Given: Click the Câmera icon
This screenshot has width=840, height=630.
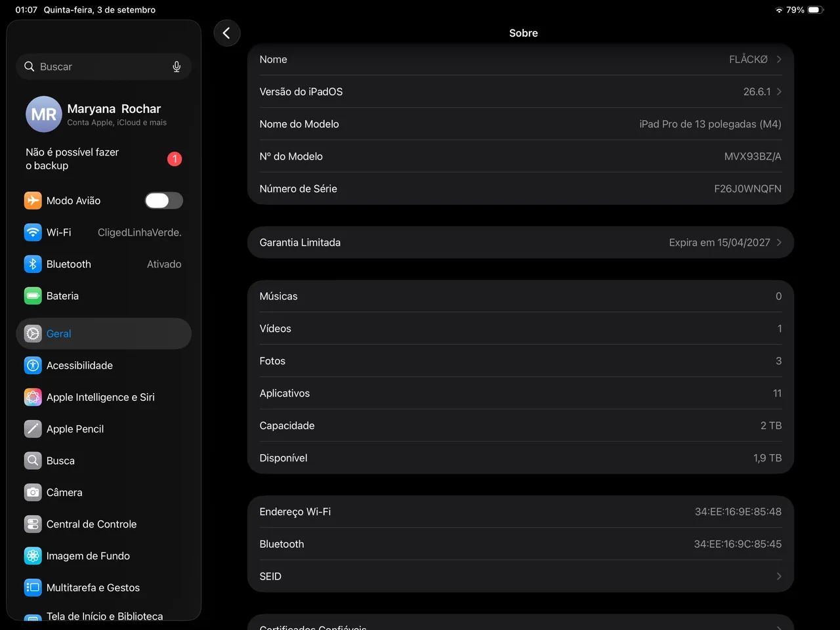Looking at the screenshot, I should click(x=33, y=492).
